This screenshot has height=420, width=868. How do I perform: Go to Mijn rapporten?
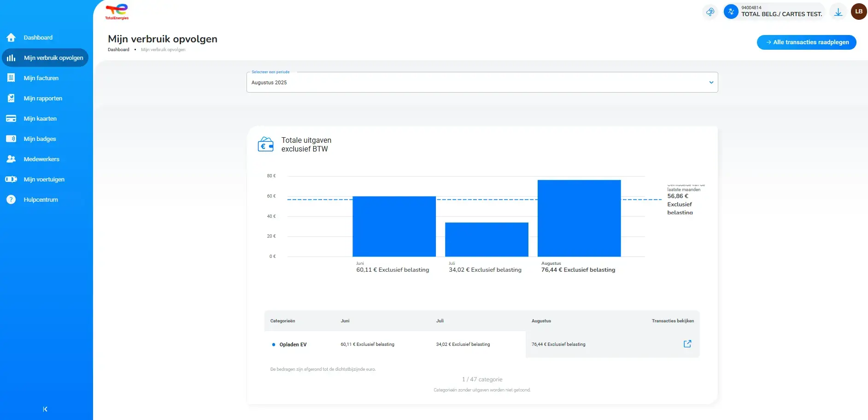tap(43, 98)
